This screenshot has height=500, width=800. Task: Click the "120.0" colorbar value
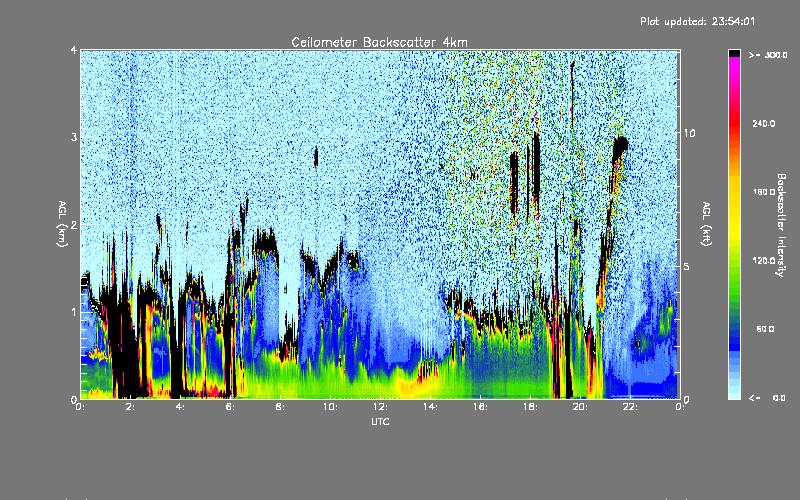(x=764, y=260)
